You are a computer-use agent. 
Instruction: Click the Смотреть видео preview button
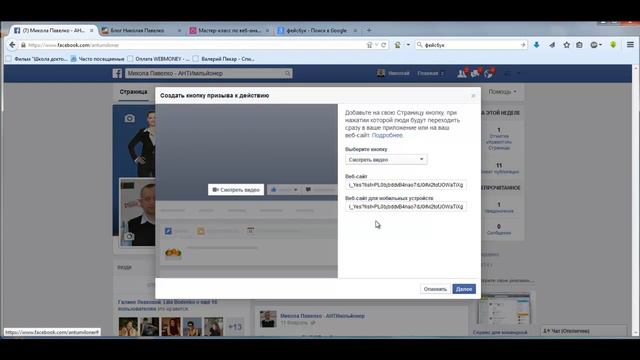[236, 190]
